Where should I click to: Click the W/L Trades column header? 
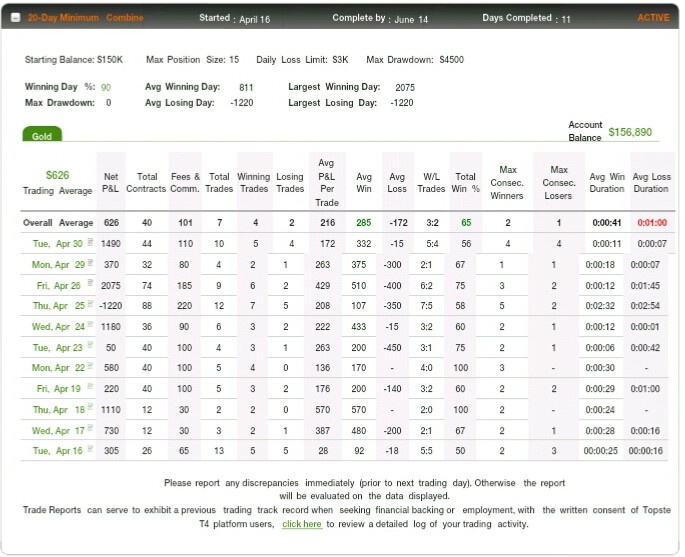(431, 183)
